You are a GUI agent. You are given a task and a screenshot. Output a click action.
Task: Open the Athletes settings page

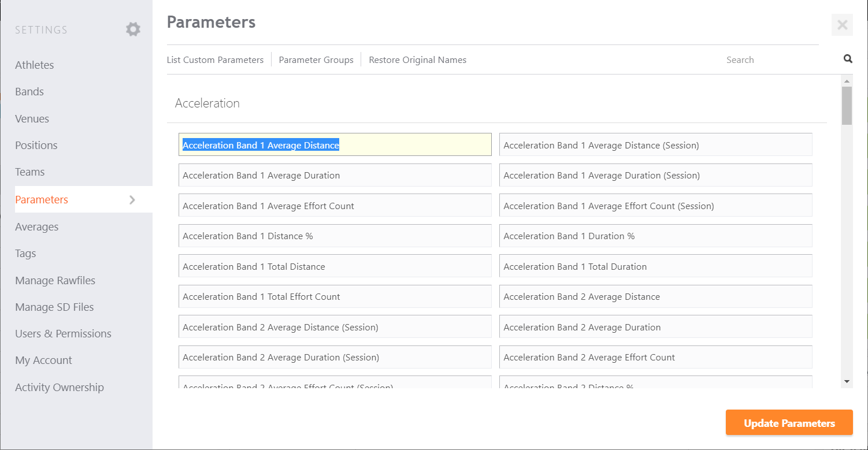coord(35,65)
